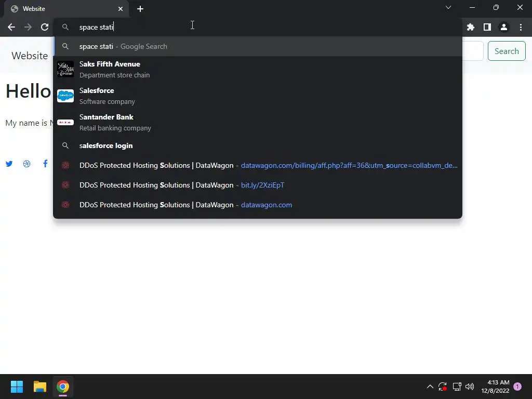Choose 'space stati - Google Search' suggestion
Viewport: 532px width, 399px height.
click(x=258, y=46)
